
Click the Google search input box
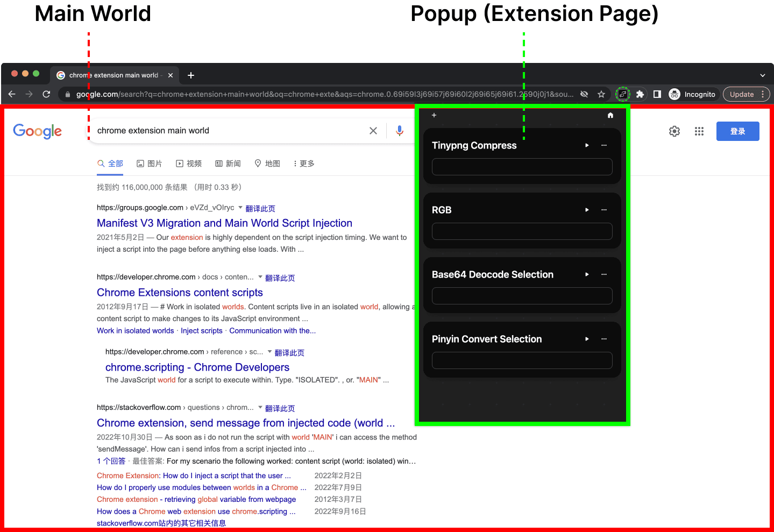coord(229,131)
